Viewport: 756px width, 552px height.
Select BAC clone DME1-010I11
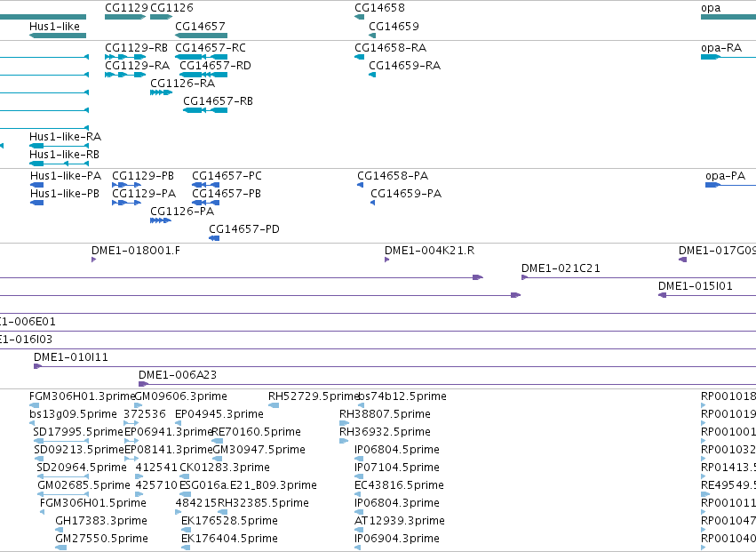(x=71, y=357)
